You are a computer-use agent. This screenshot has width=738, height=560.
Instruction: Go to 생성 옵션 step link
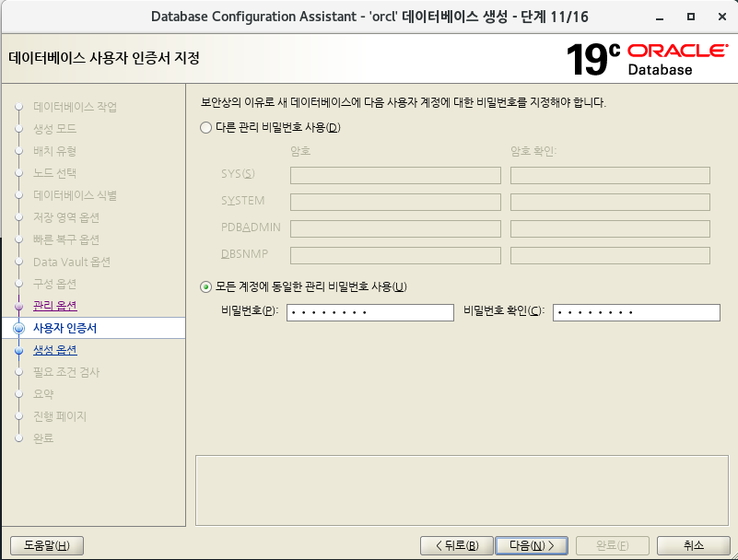point(55,350)
